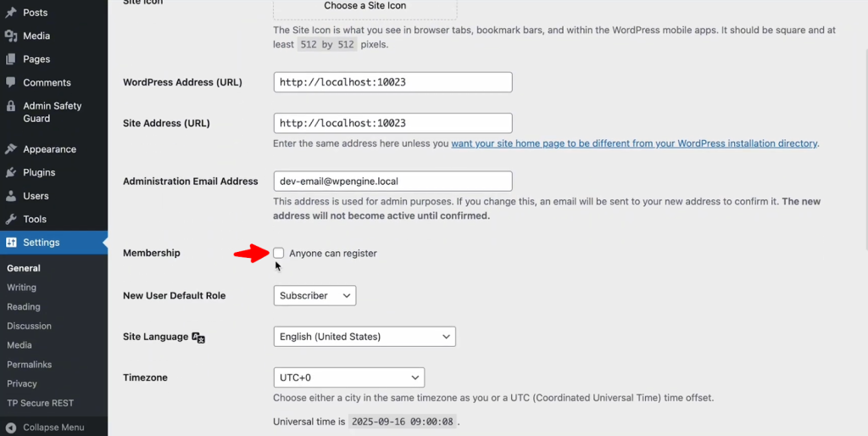
Task: Click the Posts pin icon in sidebar
Action: [x=11, y=13]
